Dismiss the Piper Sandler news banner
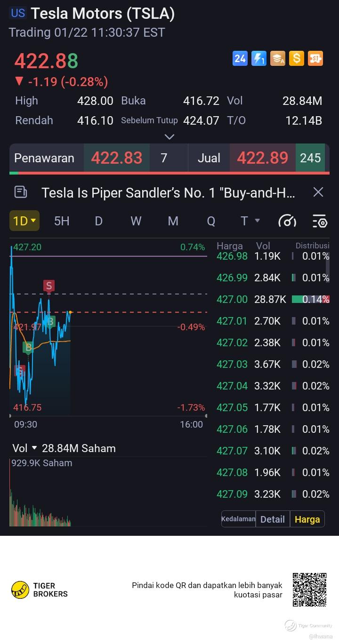This screenshot has height=644, width=339. pos(318,192)
